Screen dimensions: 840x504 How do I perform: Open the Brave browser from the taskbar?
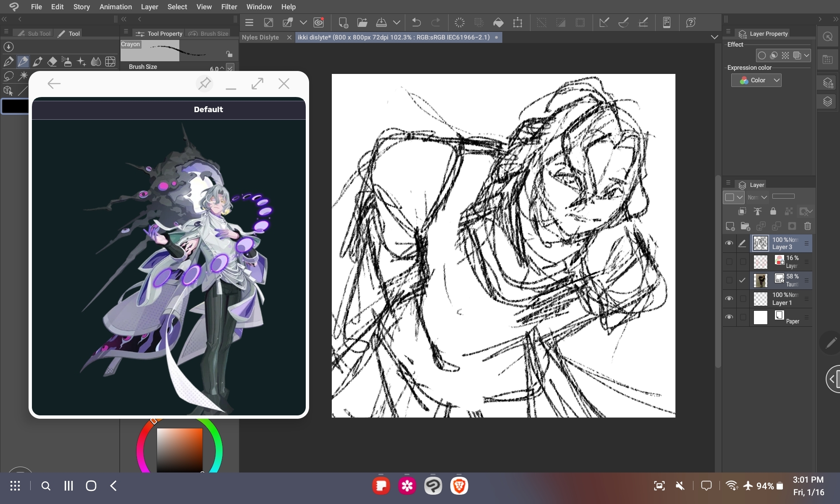[x=459, y=486]
